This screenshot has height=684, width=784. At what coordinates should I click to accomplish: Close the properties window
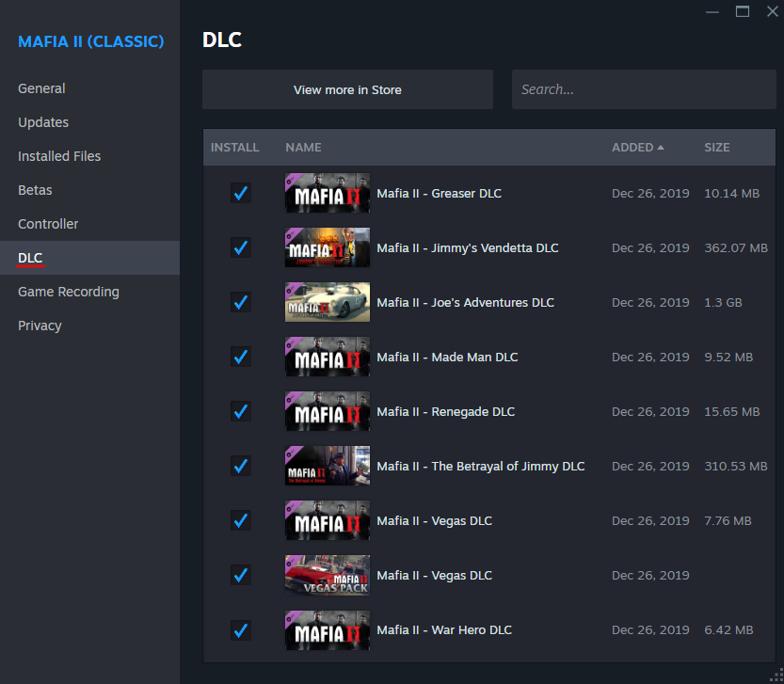pyautogui.click(x=773, y=11)
